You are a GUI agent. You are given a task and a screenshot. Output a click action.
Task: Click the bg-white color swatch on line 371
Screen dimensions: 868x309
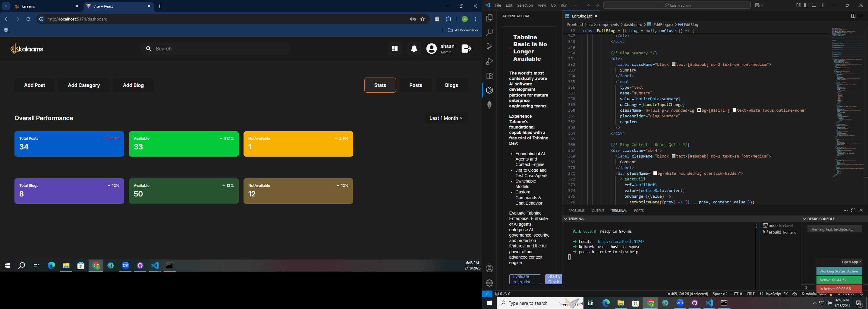pyautogui.click(x=655, y=174)
